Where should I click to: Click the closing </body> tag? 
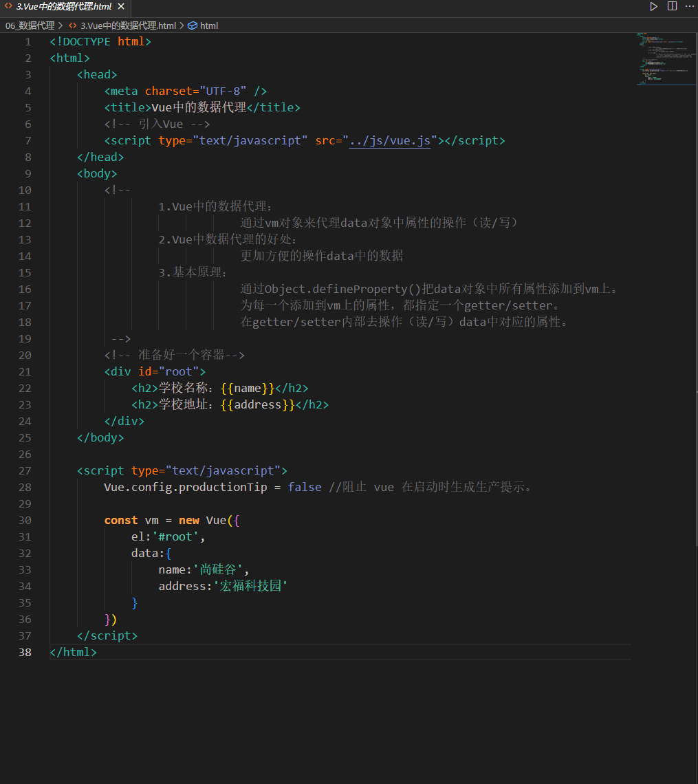click(100, 437)
